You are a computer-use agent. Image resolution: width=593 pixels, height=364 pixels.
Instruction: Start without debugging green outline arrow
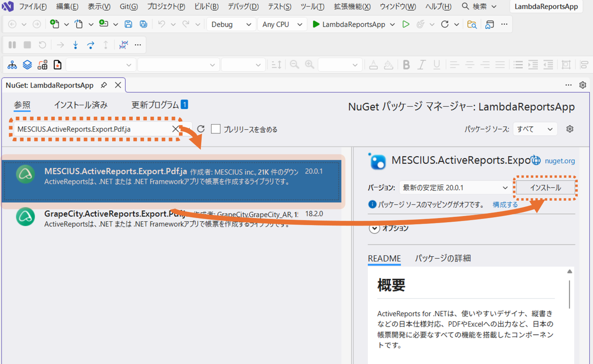(406, 24)
